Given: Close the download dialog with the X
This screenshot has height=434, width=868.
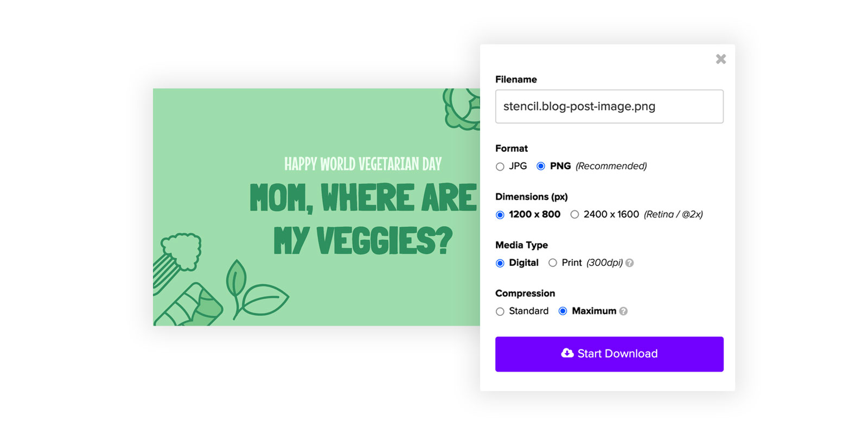Looking at the screenshot, I should tap(720, 59).
